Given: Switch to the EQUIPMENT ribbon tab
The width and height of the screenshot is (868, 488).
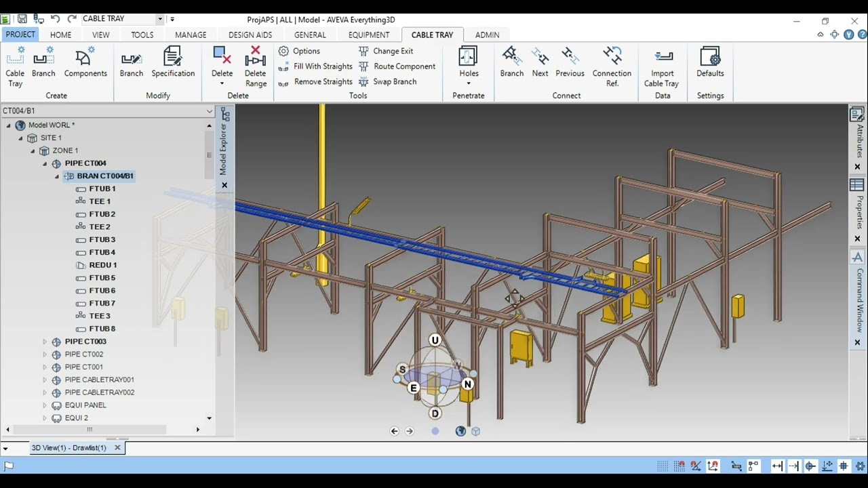Looking at the screenshot, I should click(x=369, y=35).
